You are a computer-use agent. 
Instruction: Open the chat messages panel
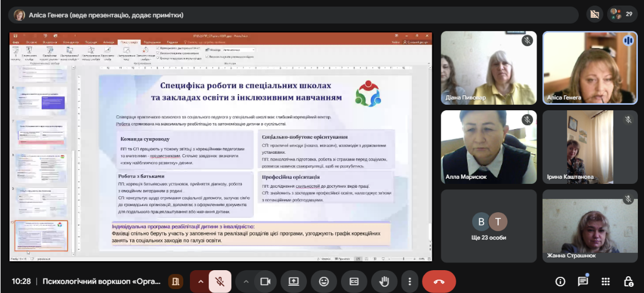583,281
